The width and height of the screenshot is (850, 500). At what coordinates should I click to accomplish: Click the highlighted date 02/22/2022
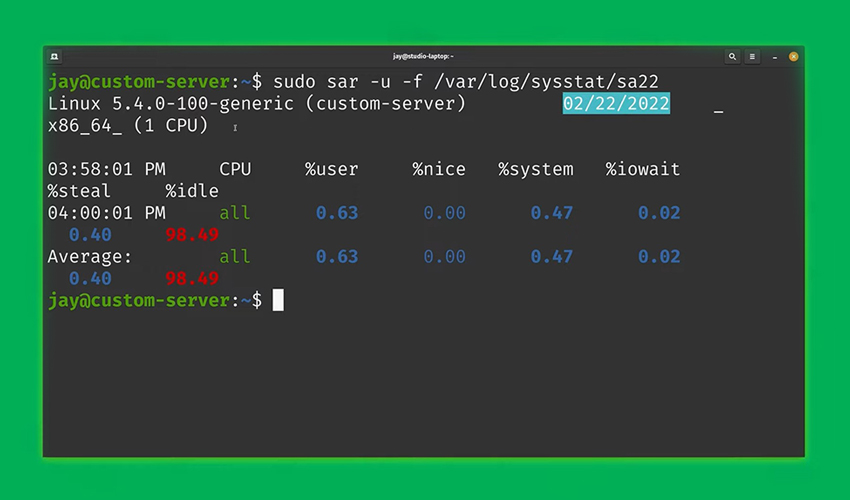click(x=616, y=104)
